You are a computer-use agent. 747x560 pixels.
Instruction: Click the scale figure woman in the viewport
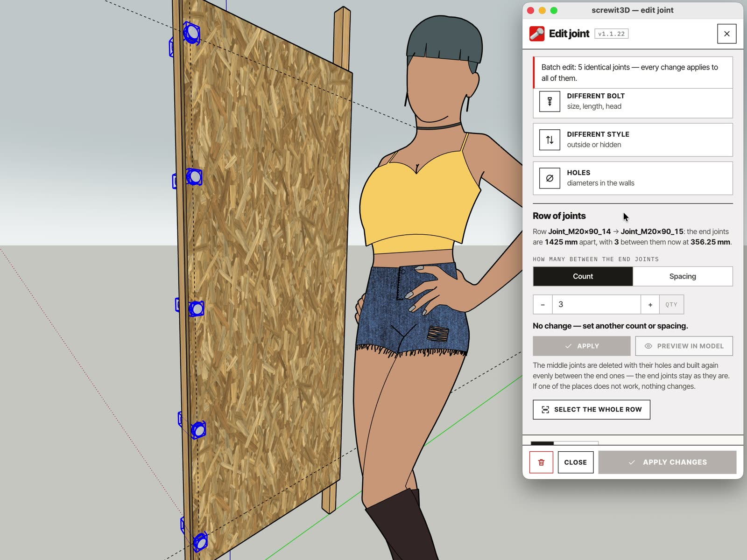pos(420,280)
